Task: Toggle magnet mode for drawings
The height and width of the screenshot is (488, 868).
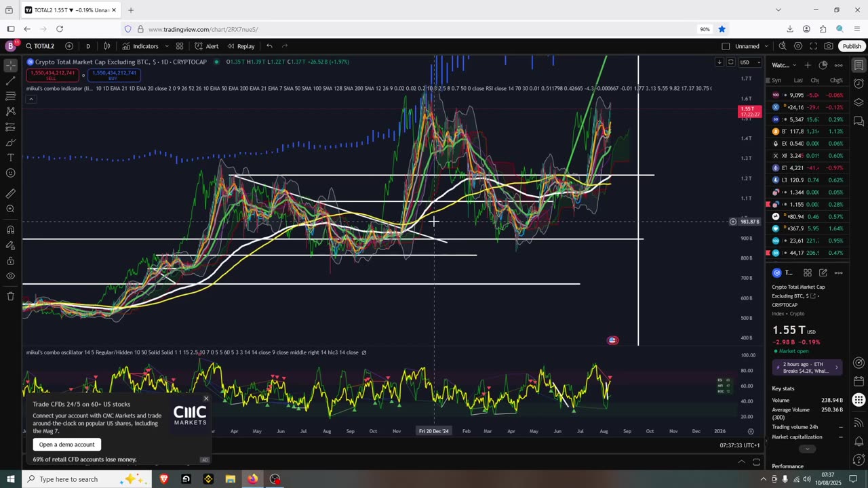Action: click(10, 229)
